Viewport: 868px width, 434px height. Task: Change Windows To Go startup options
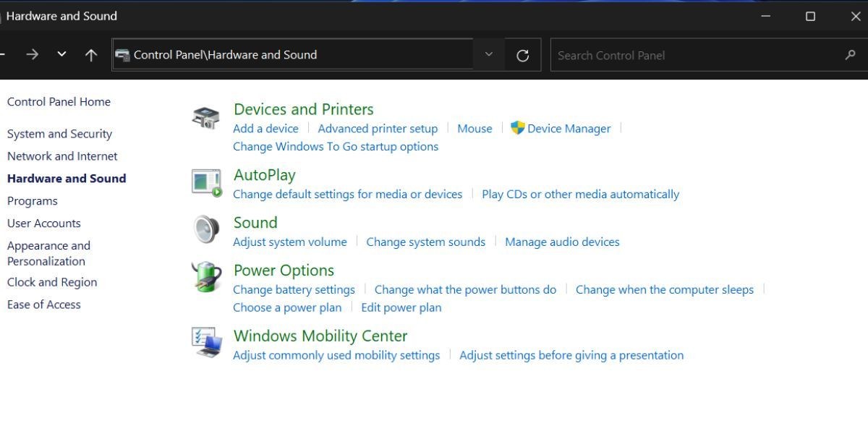[336, 147]
